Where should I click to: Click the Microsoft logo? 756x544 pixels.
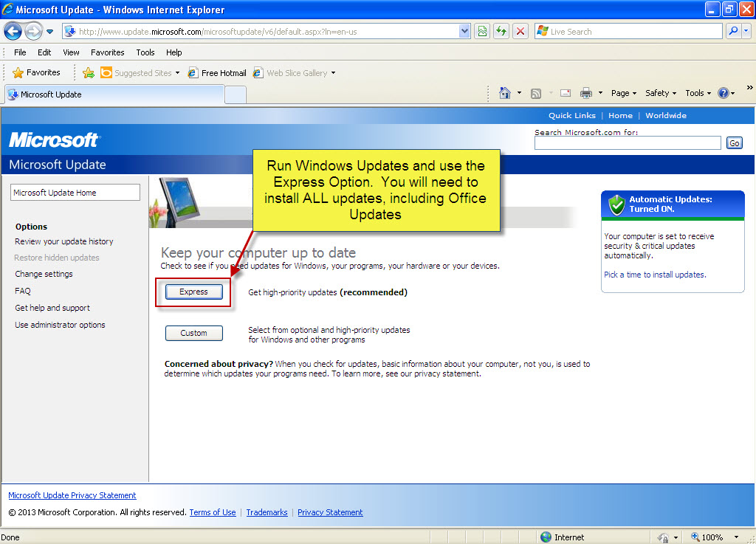54,140
